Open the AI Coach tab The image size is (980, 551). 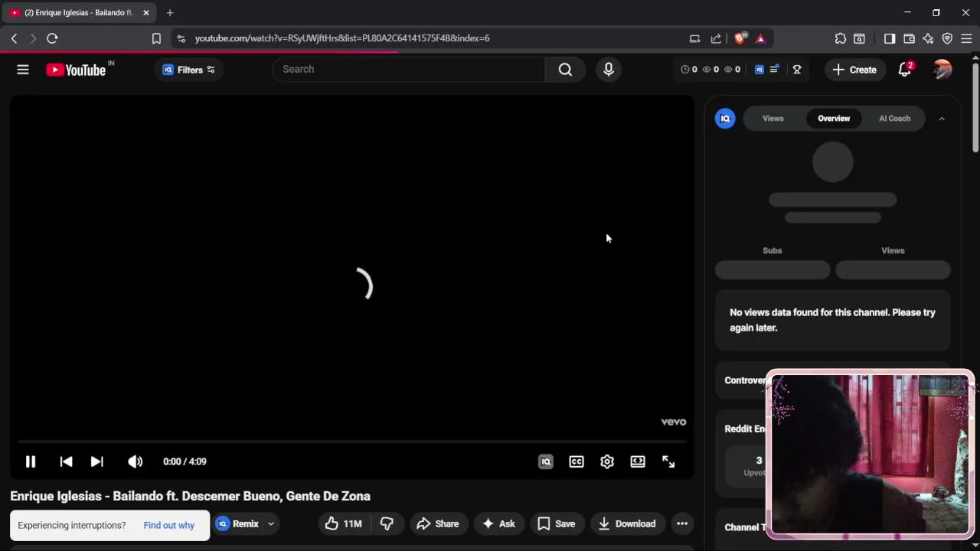point(894,119)
